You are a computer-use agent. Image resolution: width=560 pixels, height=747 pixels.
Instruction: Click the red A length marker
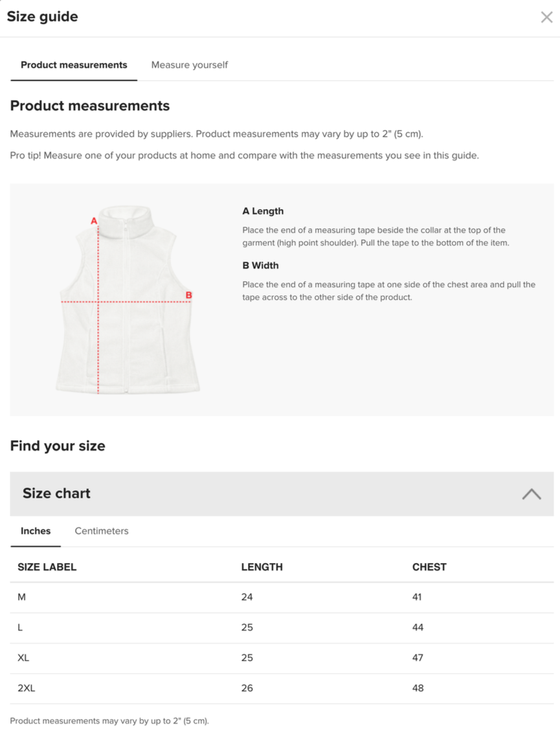94,221
